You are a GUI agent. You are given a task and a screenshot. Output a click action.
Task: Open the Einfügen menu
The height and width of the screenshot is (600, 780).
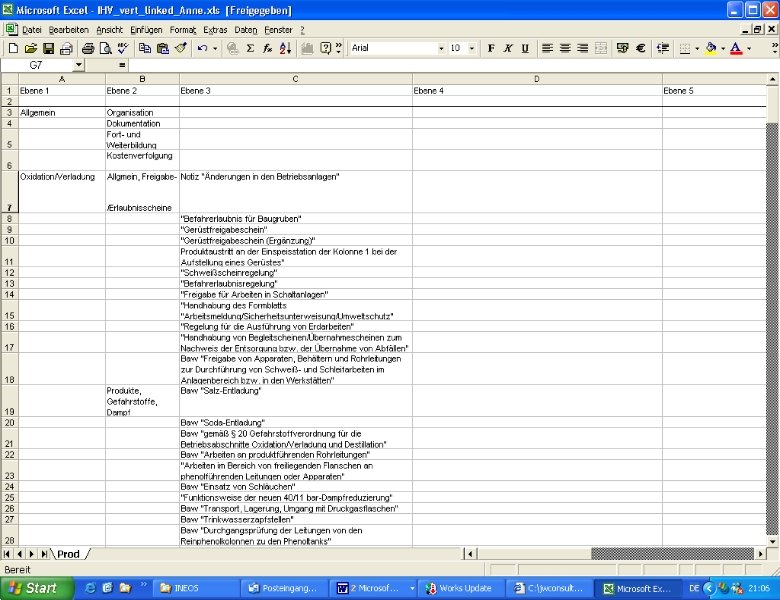(x=146, y=30)
